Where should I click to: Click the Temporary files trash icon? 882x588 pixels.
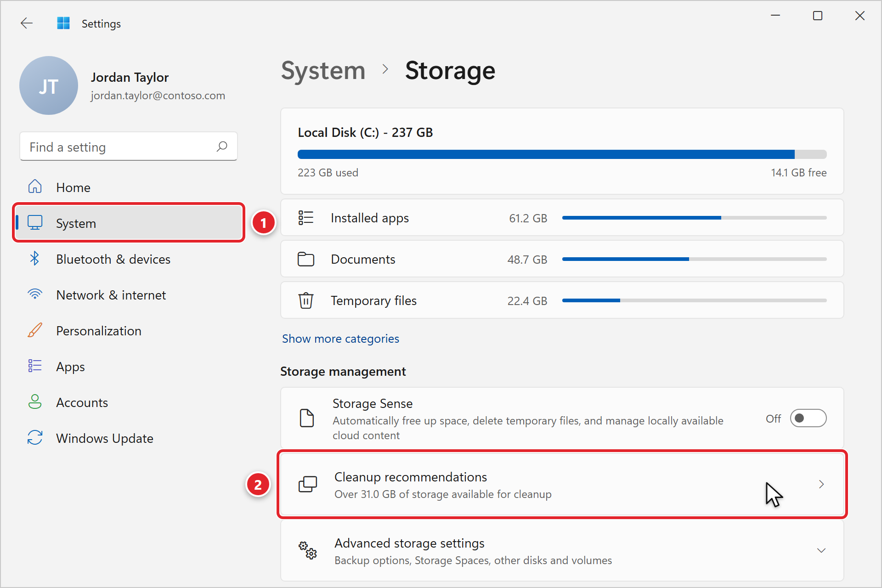tap(306, 300)
